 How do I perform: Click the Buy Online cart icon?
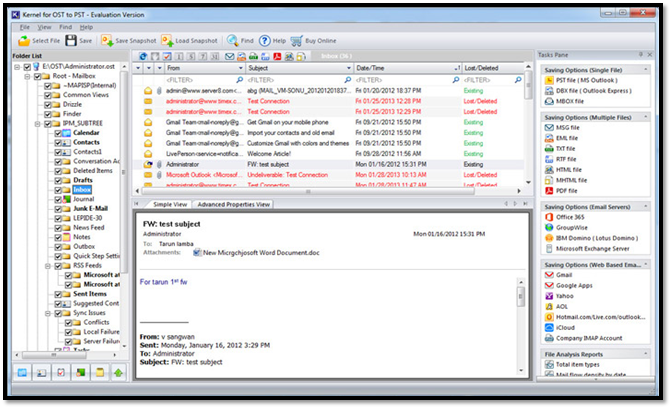click(297, 41)
